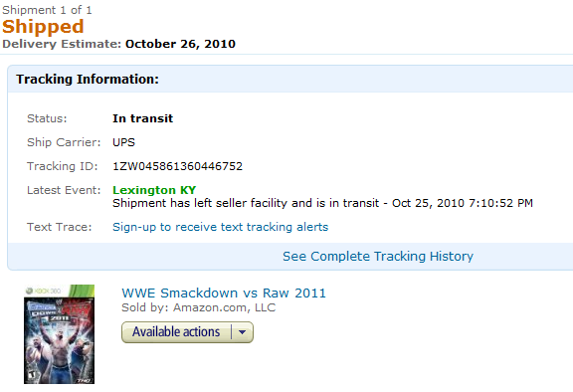This screenshot has width=573, height=392.
Task: Click the Shipment 1 of 1 label
Action: tap(47, 10)
